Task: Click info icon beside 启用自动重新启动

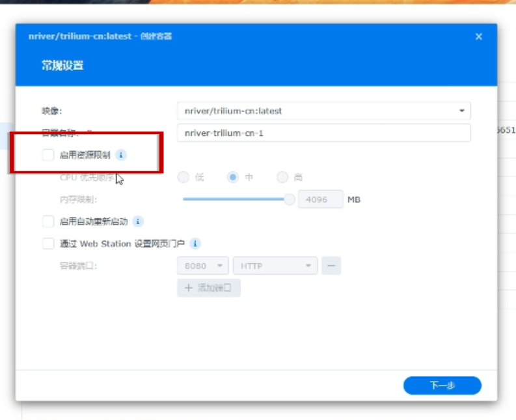Action: [x=138, y=221]
